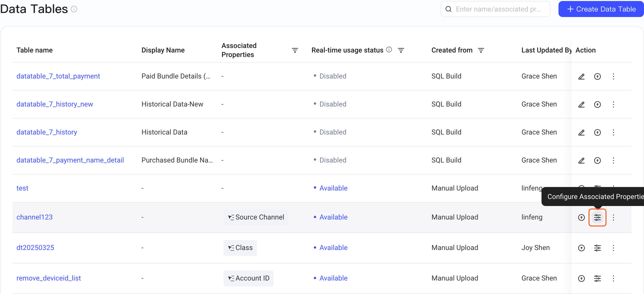Edit datatable_7_payment_name_detail with pencil icon
The image size is (644, 294).
pos(581,160)
